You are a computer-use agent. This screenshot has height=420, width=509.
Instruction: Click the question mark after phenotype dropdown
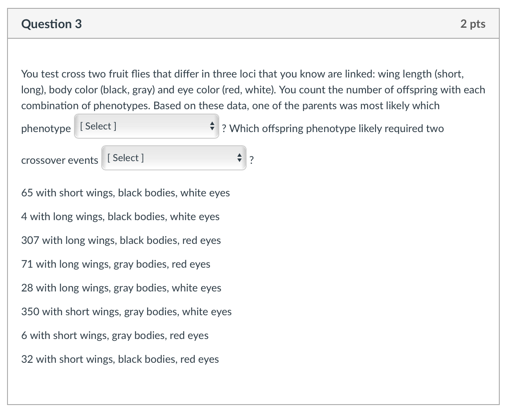[225, 128]
